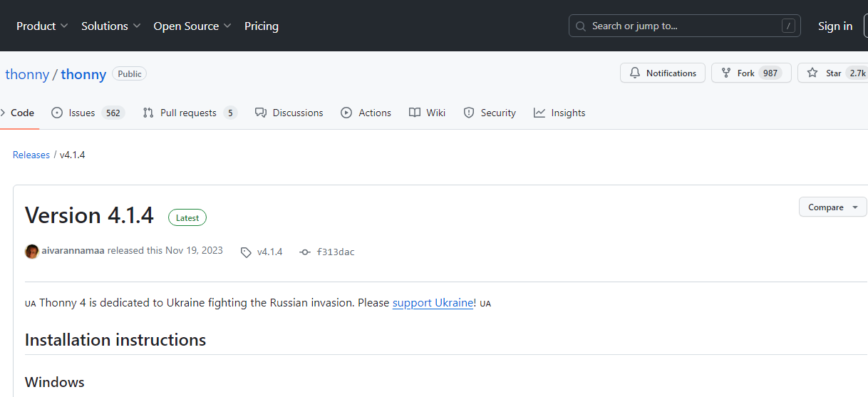Click the Fork icon button

[x=726, y=73]
